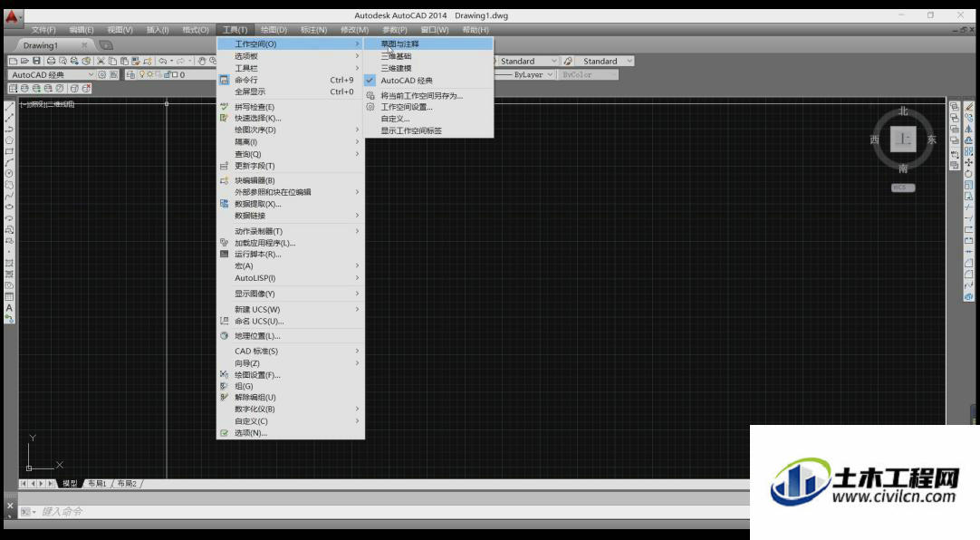Toggle 全屏显示 Ctrl+0 menu item
The width and height of the screenshot is (980, 540).
pos(291,92)
